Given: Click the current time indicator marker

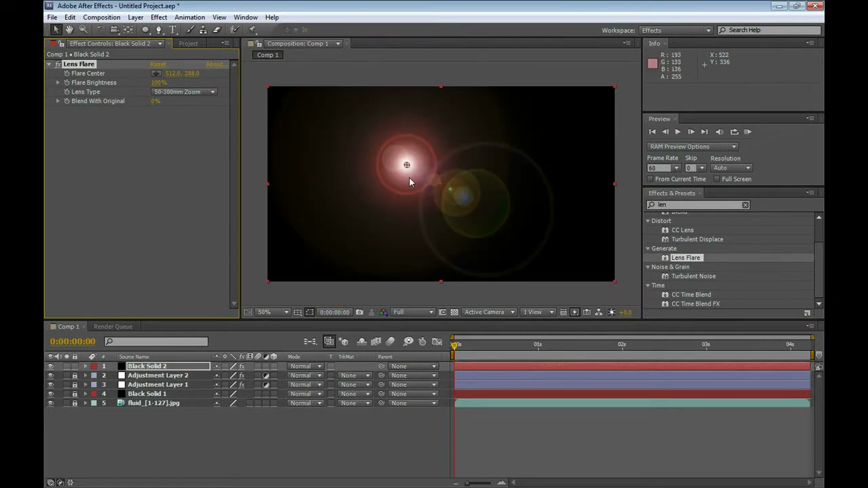Looking at the screenshot, I should click(x=454, y=345).
